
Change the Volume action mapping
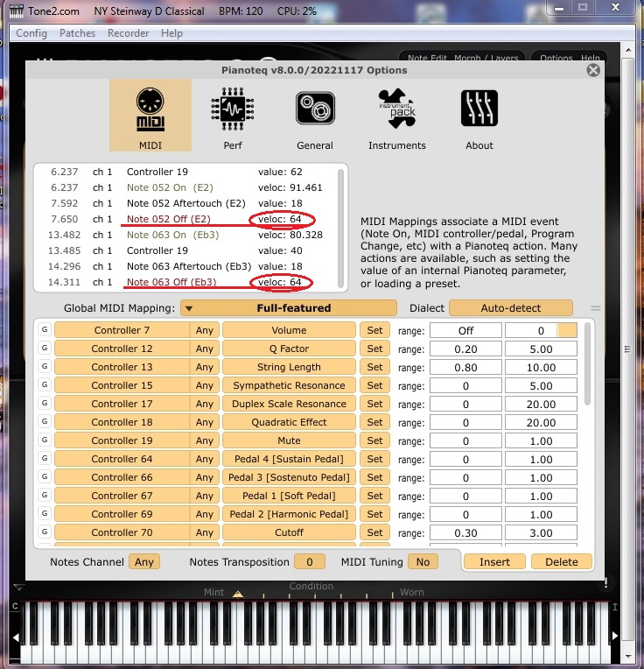[x=289, y=330]
